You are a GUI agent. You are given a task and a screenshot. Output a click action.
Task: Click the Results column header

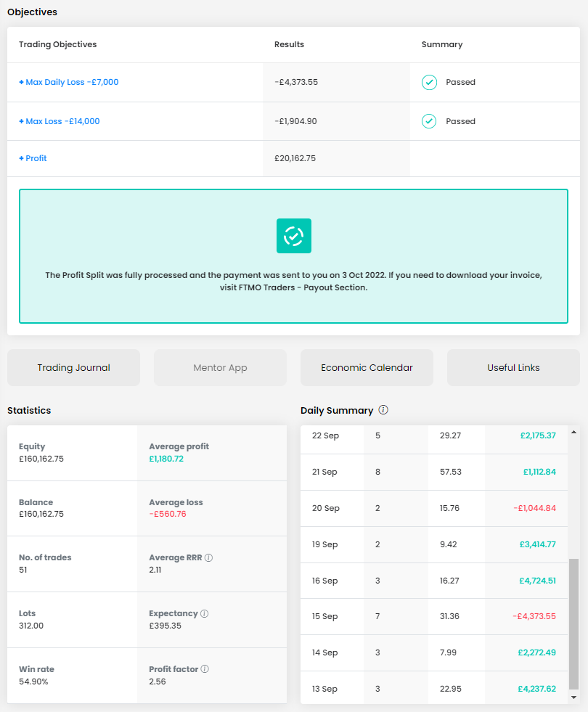click(x=289, y=44)
